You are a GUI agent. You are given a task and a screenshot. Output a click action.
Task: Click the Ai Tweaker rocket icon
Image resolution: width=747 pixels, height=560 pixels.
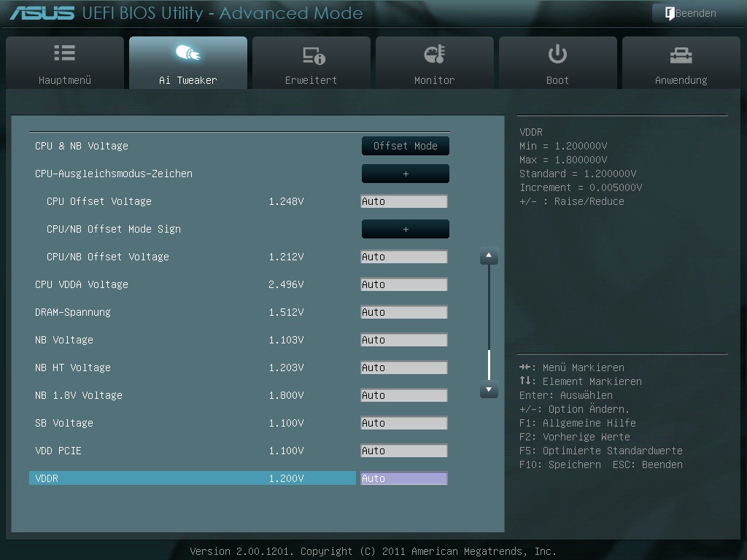[188, 52]
